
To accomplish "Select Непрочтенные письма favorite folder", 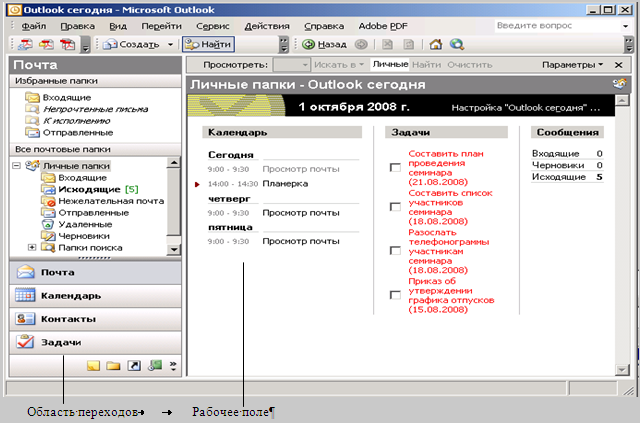I will click(x=96, y=109).
